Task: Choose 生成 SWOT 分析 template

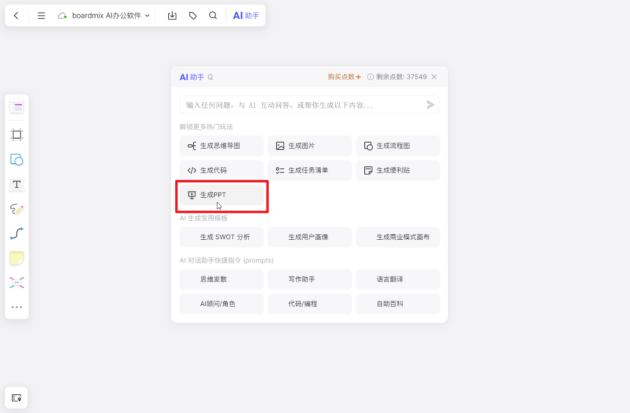Action: (221, 237)
